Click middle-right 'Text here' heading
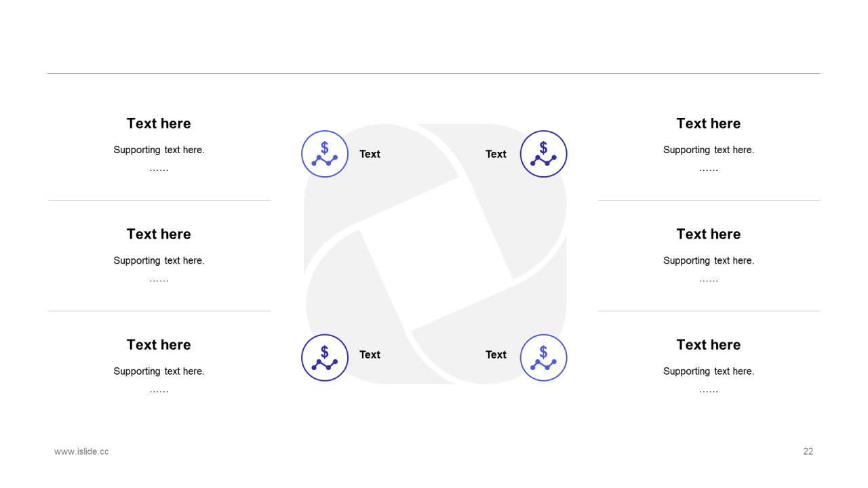 coord(709,234)
